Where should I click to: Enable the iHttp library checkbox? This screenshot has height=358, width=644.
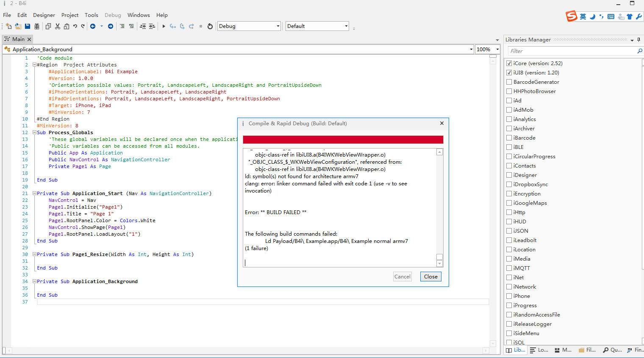click(x=509, y=212)
